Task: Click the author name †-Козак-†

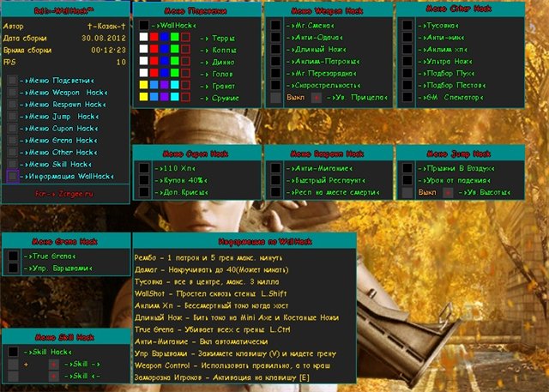Action: (x=106, y=27)
